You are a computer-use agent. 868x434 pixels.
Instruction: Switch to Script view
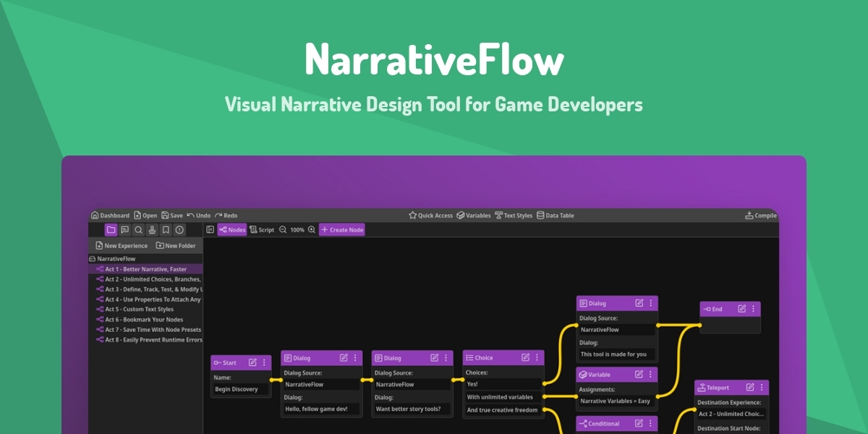(262, 230)
